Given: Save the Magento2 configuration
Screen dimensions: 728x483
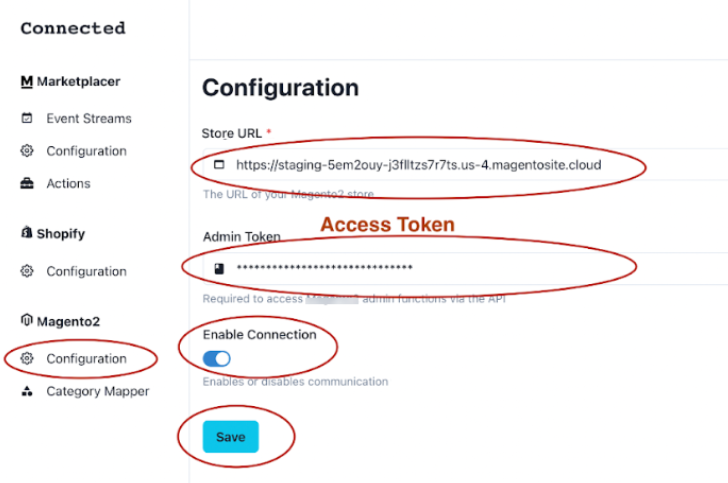Looking at the screenshot, I should tap(231, 437).
